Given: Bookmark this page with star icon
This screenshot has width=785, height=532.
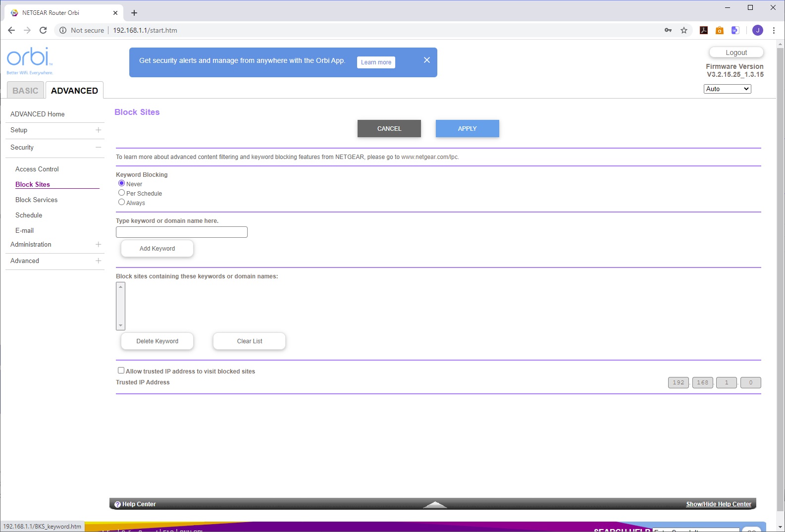Looking at the screenshot, I should tap(684, 30).
